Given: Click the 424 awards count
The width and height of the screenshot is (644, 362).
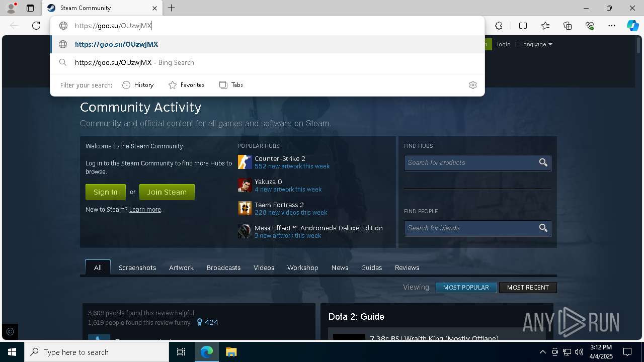Looking at the screenshot, I should [207, 322].
